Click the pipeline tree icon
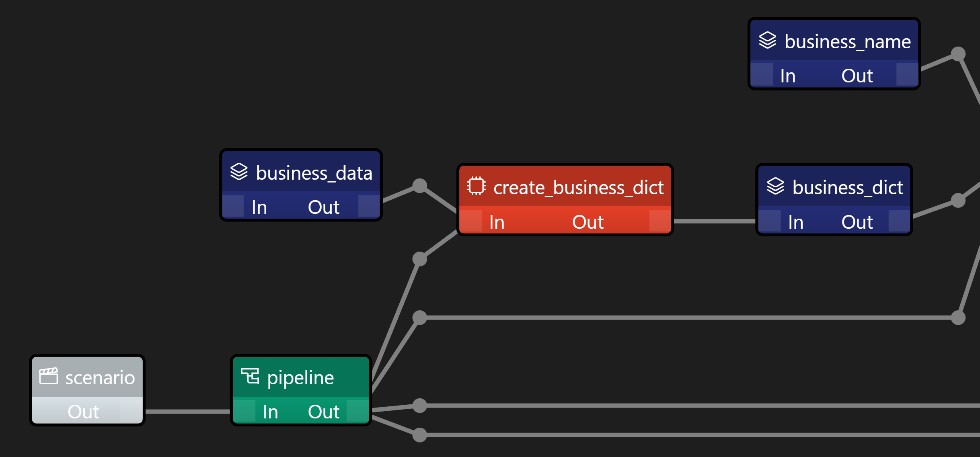 coord(250,376)
